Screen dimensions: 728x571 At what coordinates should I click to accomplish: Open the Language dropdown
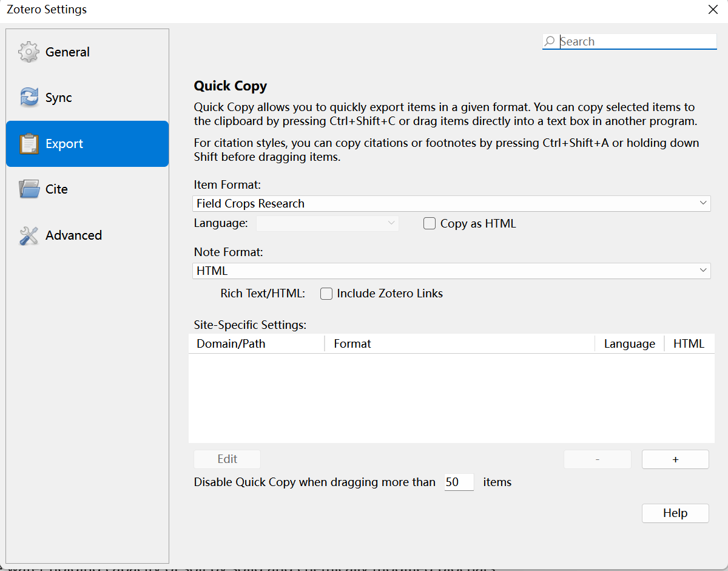(327, 223)
